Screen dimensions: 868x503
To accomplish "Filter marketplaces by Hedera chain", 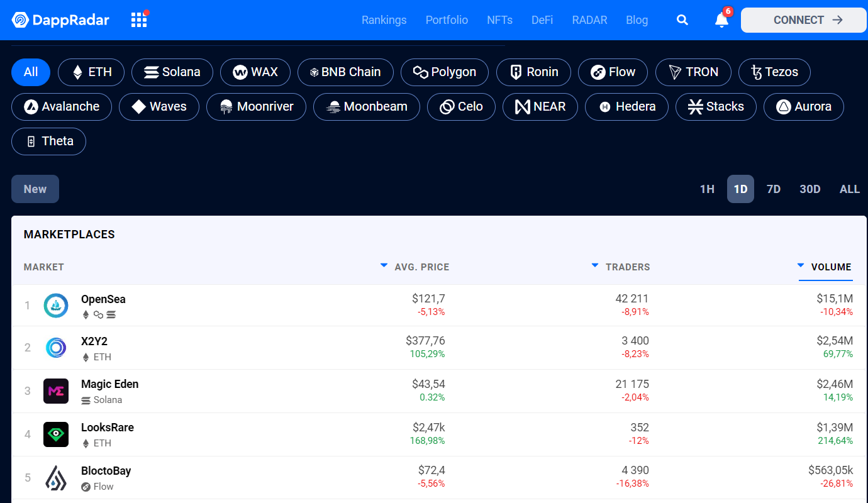I will pos(626,106).
